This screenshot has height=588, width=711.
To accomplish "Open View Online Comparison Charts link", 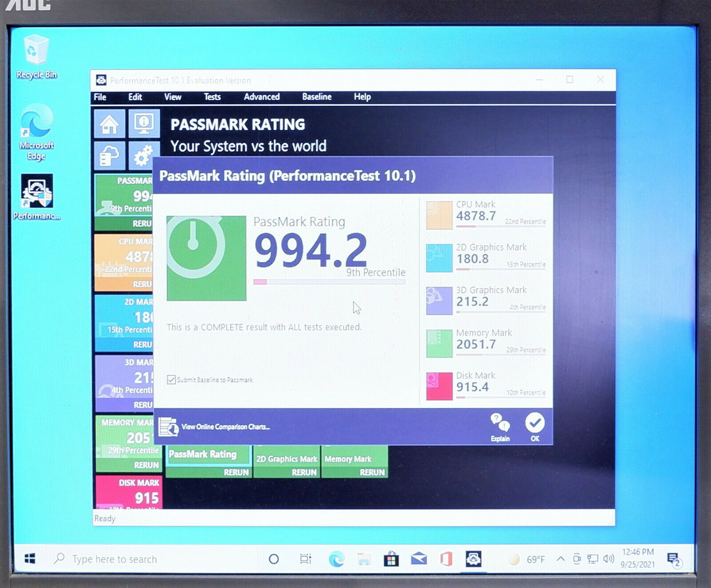I will click(225, 427).
